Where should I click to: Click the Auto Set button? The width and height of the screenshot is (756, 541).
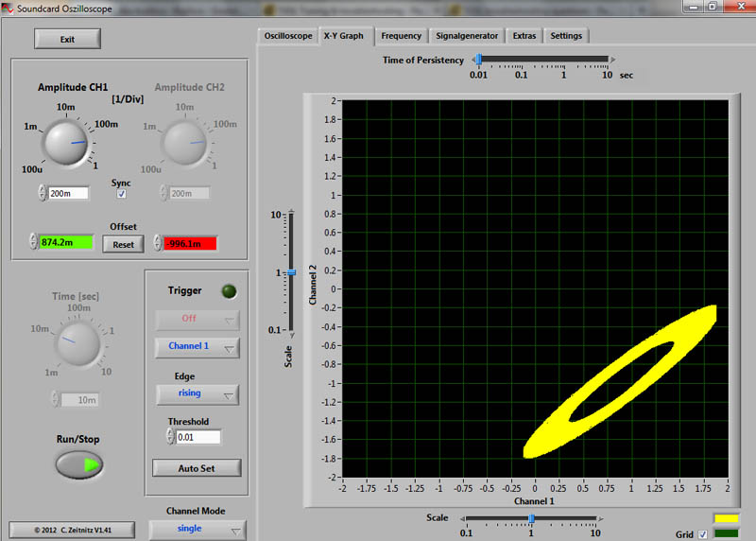(197, 467)
